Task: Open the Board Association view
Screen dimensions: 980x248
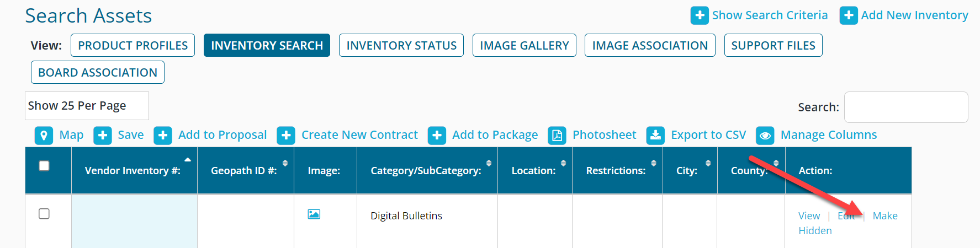Action: [98, 72]
